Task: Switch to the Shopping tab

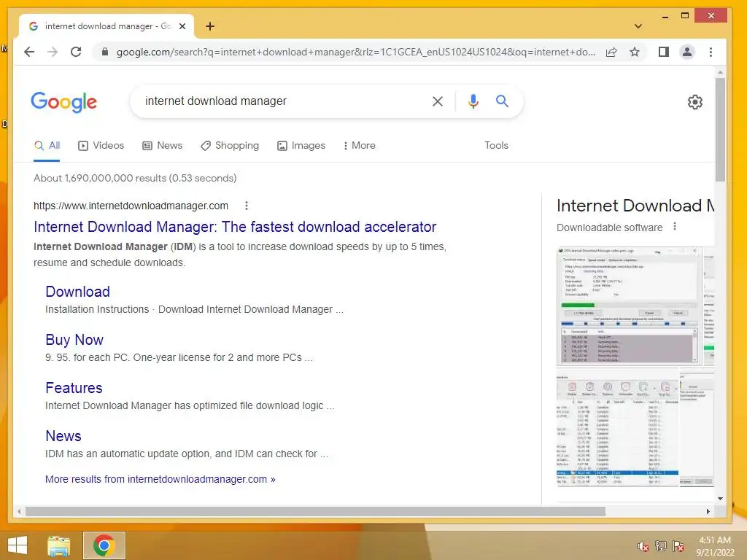Action: click(x=230, y=146)
